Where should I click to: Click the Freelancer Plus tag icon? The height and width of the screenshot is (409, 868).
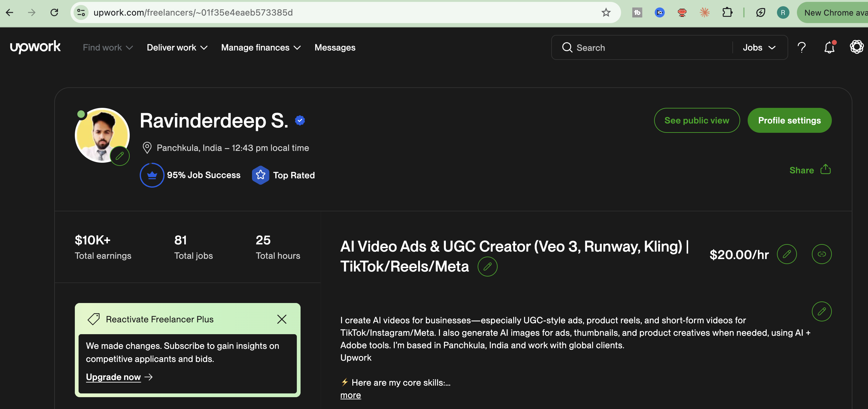(x=93, y=319)
